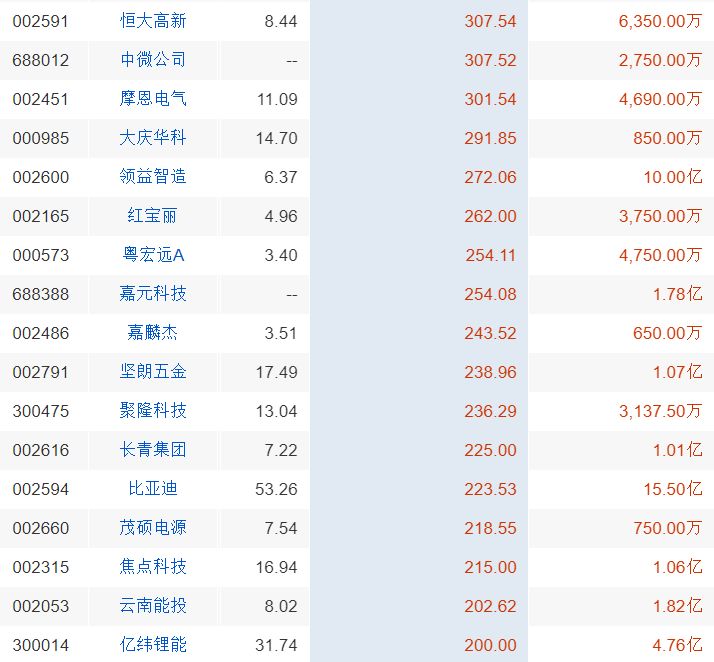
Task: Click the percentage value 307.54
Action: tap(490, 21)
